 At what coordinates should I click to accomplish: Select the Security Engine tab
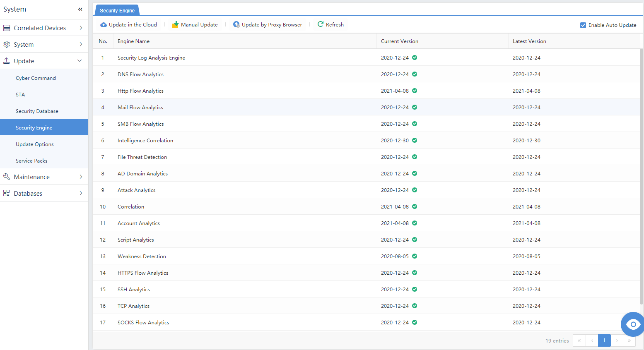coord(117,10)
